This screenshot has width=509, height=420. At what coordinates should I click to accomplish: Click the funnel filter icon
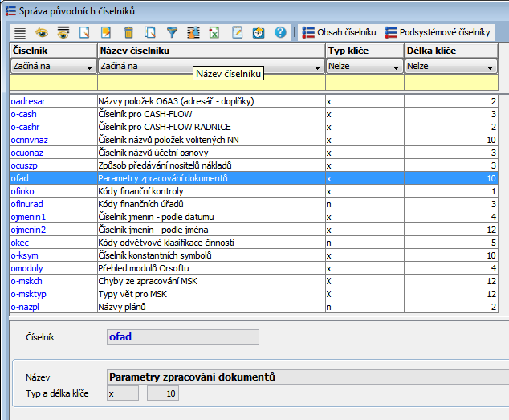172,33
